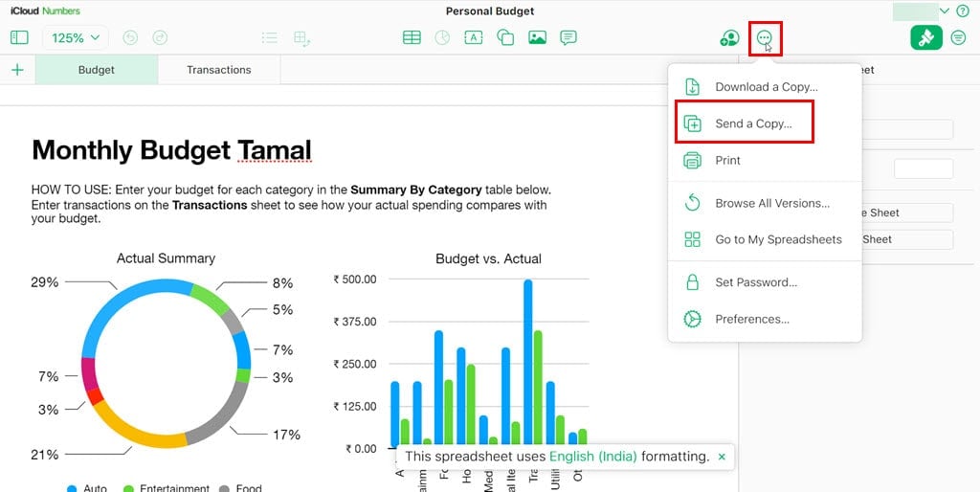
Task: Click the Insert Shape icon
Action: (505, 38)
